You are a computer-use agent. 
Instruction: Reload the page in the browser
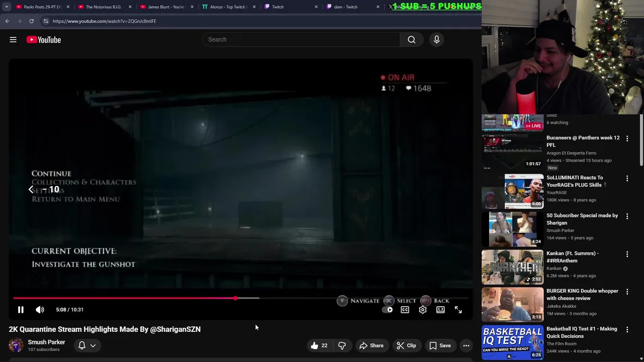[31, 21]
